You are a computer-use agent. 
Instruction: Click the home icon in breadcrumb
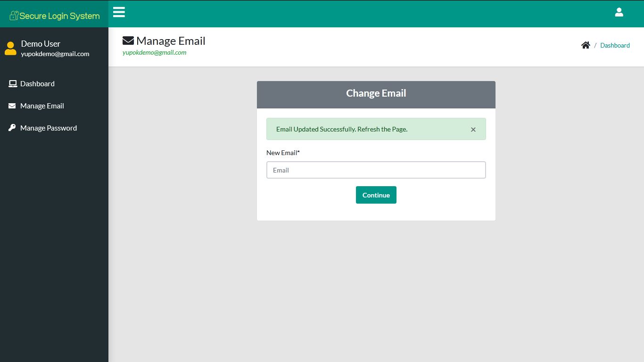pyautogui.click(x=586, y=45)
